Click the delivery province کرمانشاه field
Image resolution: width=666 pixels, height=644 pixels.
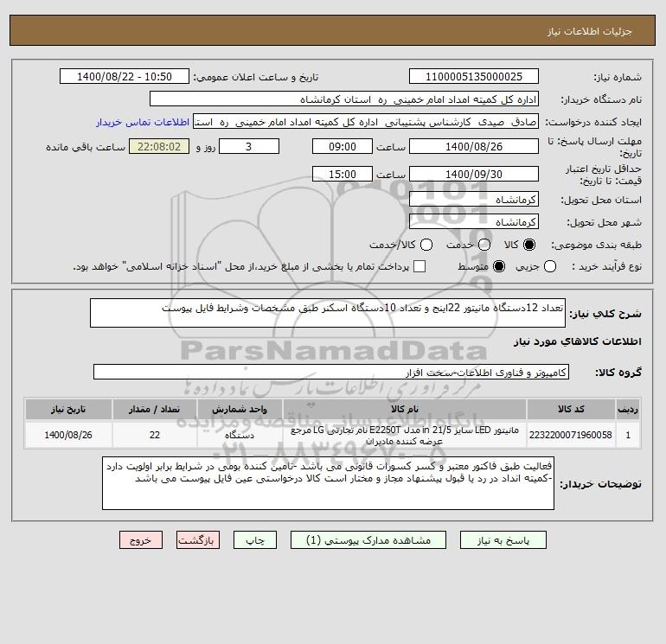click(474, 200)
